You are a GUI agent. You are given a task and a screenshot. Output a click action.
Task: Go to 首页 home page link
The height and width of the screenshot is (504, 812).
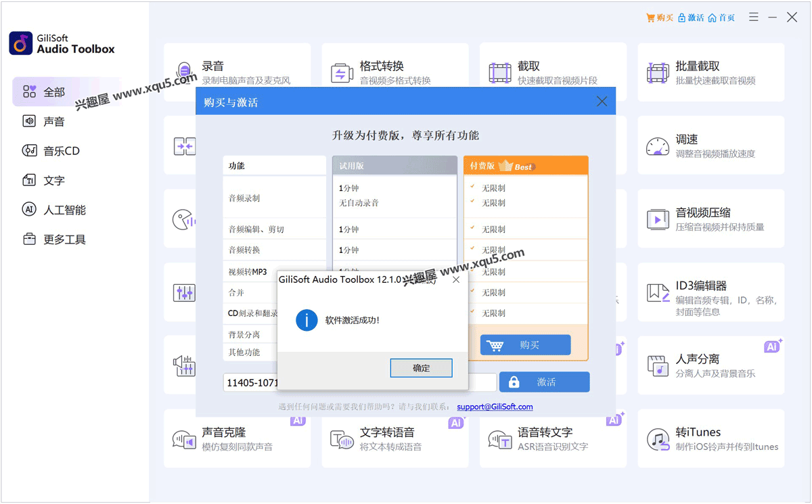(721, 18)
